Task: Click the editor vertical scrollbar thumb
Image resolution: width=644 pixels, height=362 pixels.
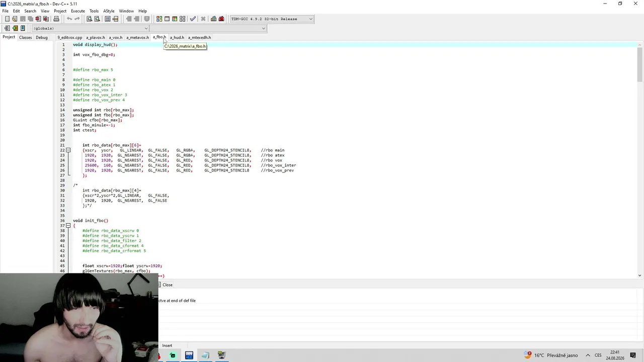Action: 640,64
